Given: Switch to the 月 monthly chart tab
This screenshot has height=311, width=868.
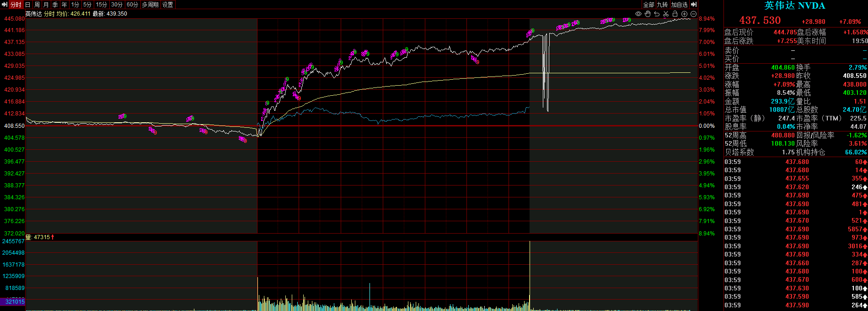Looking at the screenshot, I should (46, 5).
